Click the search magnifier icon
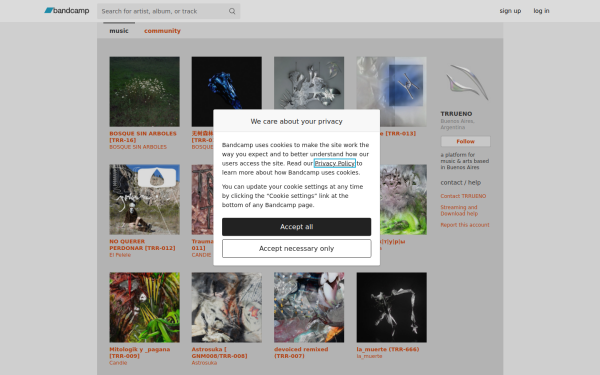Viewport: 600px width, 375px height. [232, 11]
